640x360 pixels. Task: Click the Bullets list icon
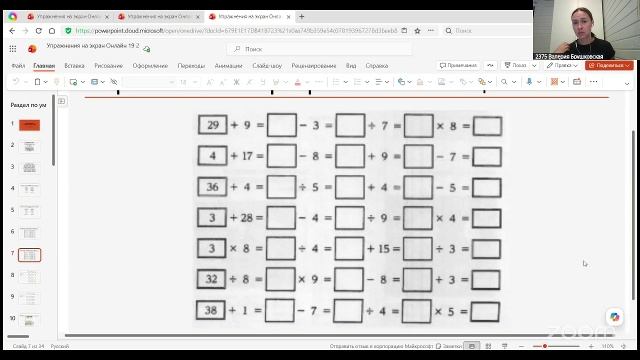[x=336, y=82]
